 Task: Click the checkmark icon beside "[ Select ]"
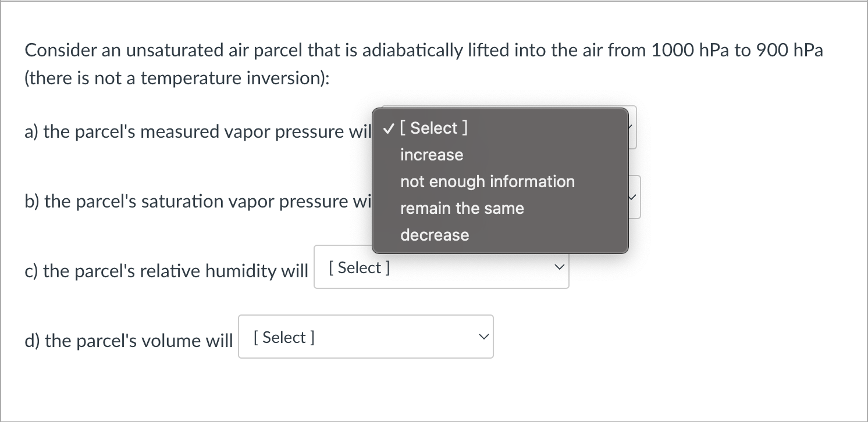click(387, 128)
